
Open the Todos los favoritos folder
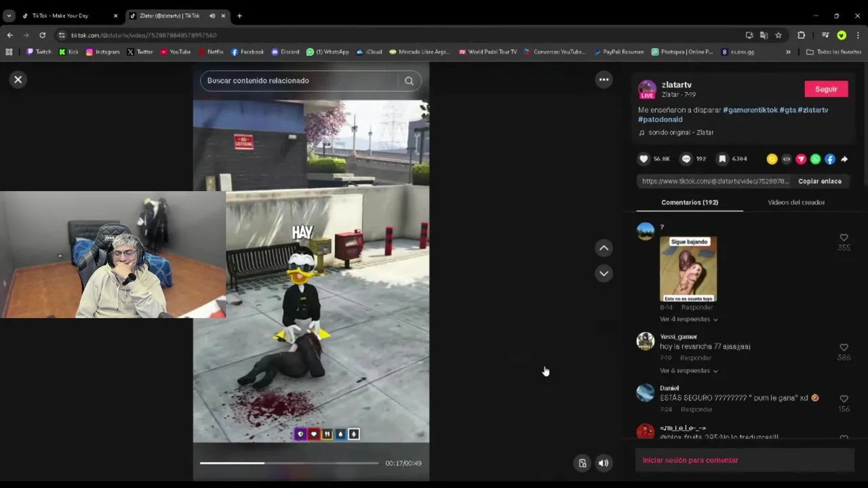(833, 52)
